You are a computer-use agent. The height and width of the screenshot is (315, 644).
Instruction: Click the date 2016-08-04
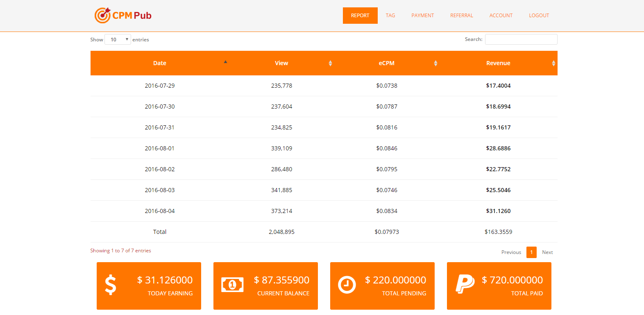(x=160, y=211)
